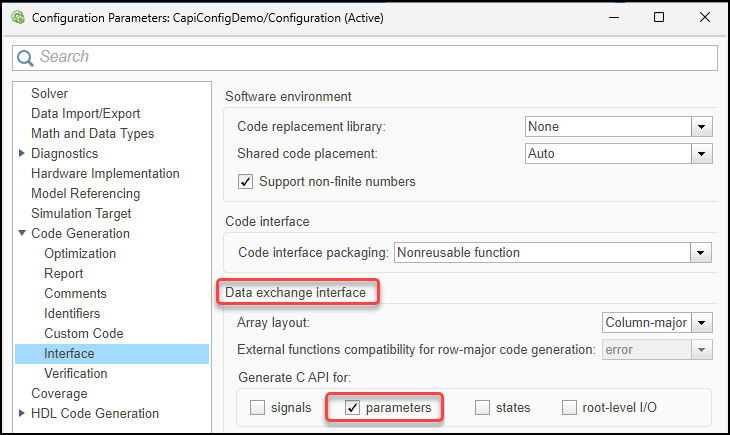
Task: Click the Configuration Parameters gear icon
Action: 17,17
